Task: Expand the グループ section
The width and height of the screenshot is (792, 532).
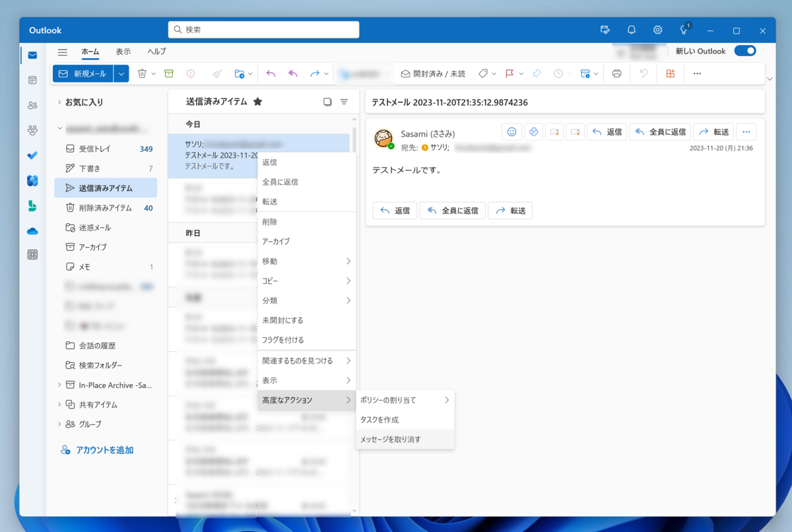Action: (59, 424)
